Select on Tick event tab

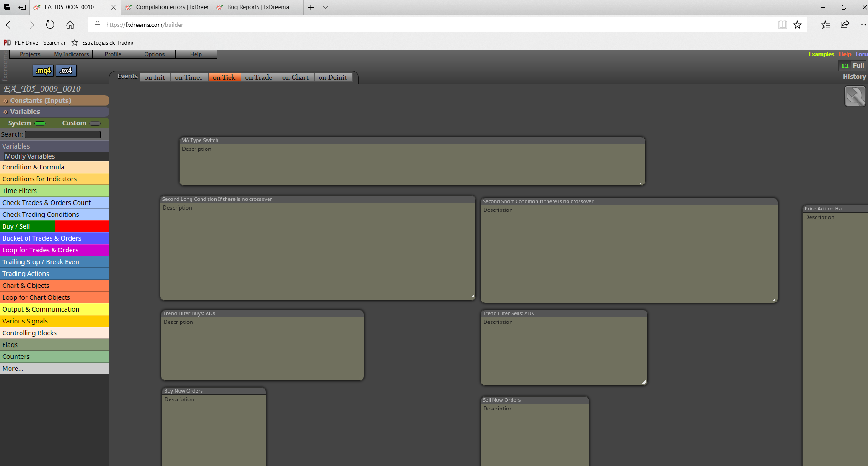tap(224, 77)
